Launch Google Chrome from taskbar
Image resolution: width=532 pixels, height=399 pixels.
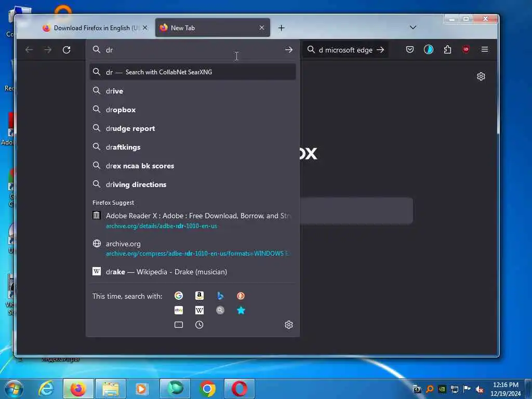point(207,389)
